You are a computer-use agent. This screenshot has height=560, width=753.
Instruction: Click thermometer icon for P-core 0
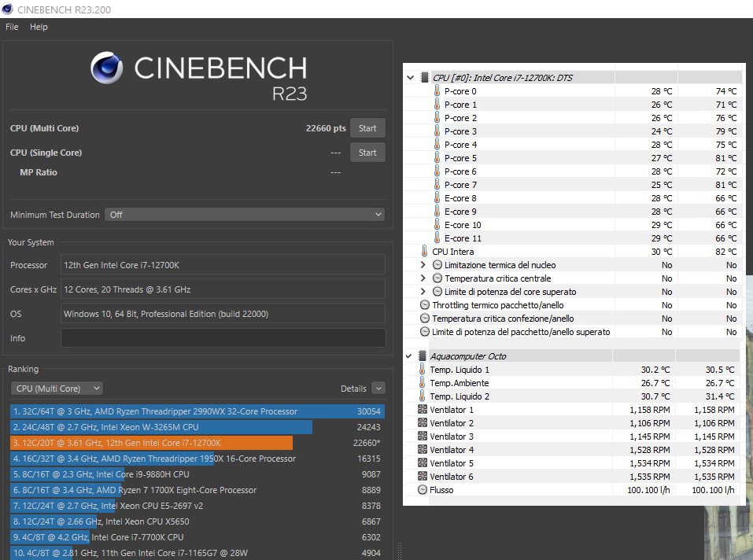[x=437, y=90]
